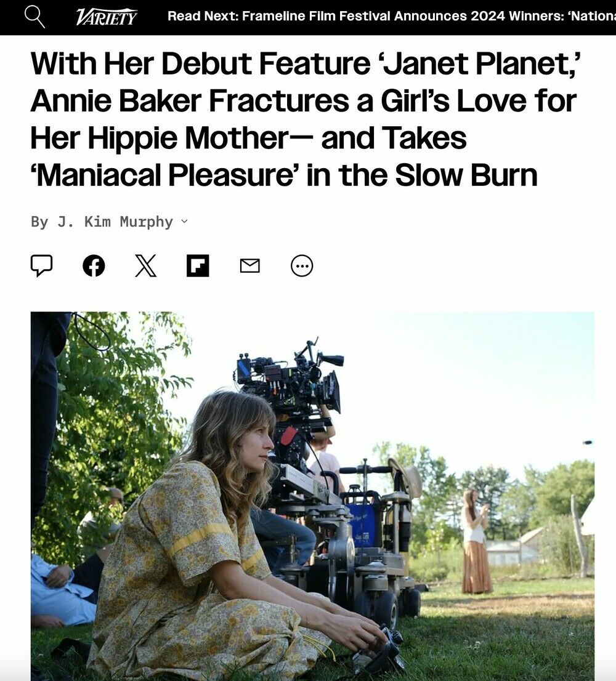Share article on X
The image size is (616, 681).
point(145,265)
